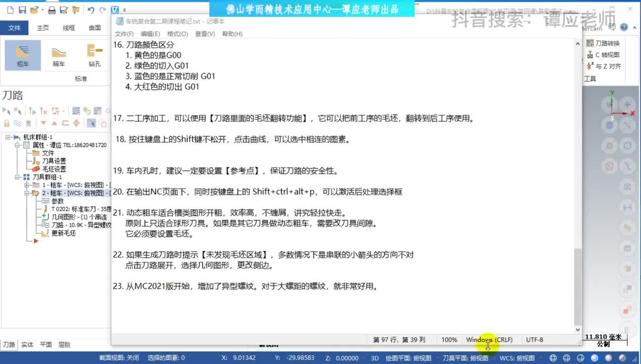The height and width of the screenshot is (364, 641).
Task: Toggle toolpath display wave icon in second row
Action: tap(17, 123)
